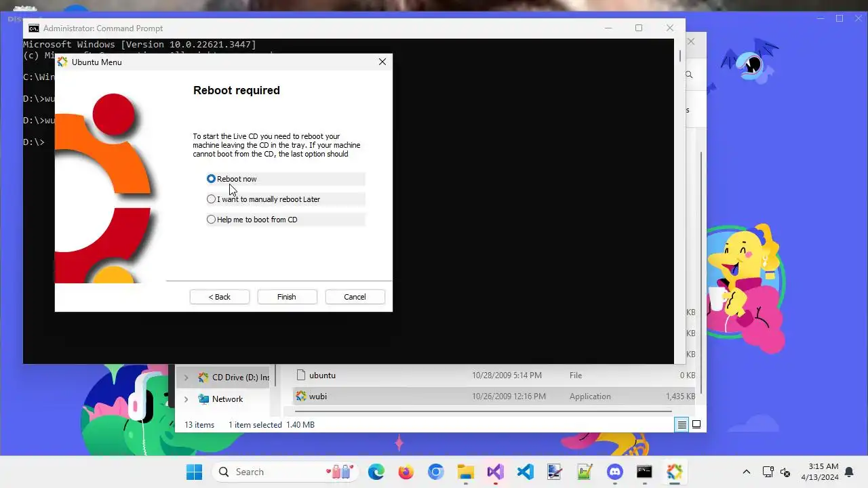Screen dimensions: 868x488
Task: Select Network in the navigation pane
Action: tap(227, 399)
